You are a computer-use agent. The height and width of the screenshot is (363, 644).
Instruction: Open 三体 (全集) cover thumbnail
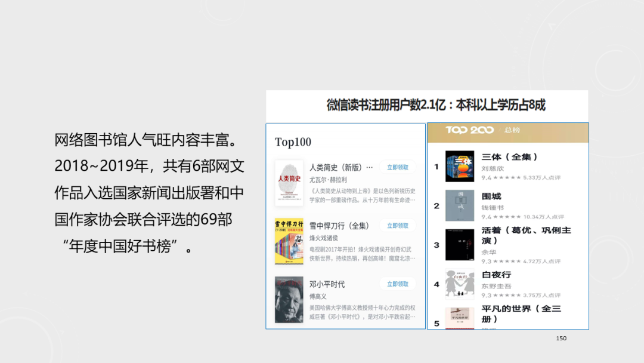coord(460,166)
